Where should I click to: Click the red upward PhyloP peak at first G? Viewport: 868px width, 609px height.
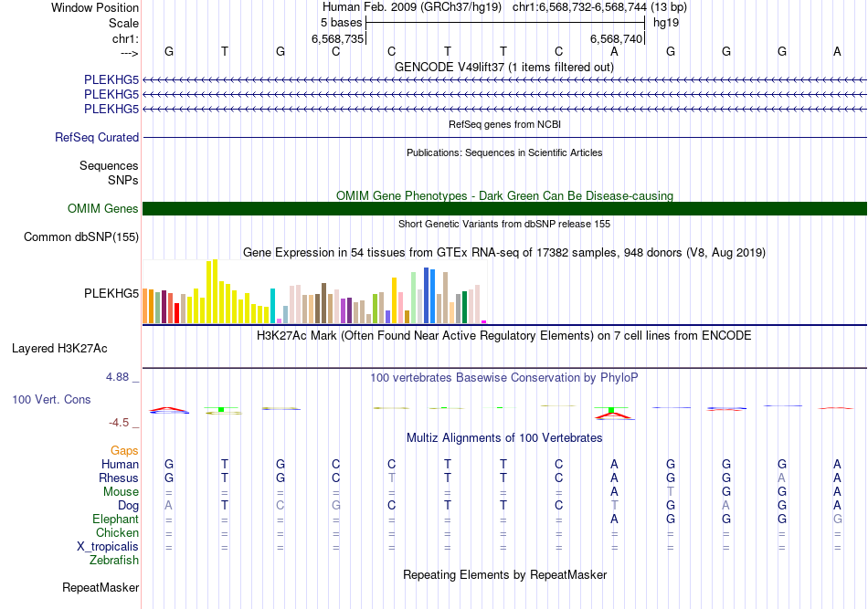pos(168,409)
